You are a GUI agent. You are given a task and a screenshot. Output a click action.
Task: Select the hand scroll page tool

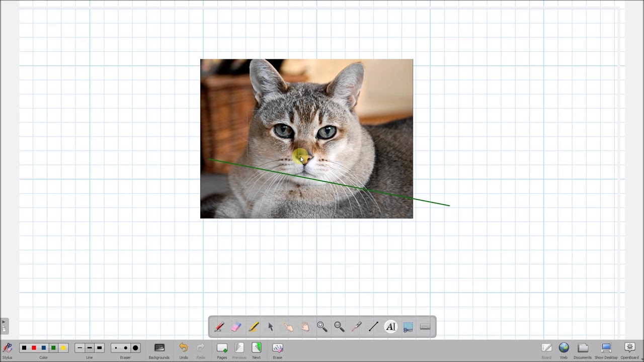pos(305,327)
